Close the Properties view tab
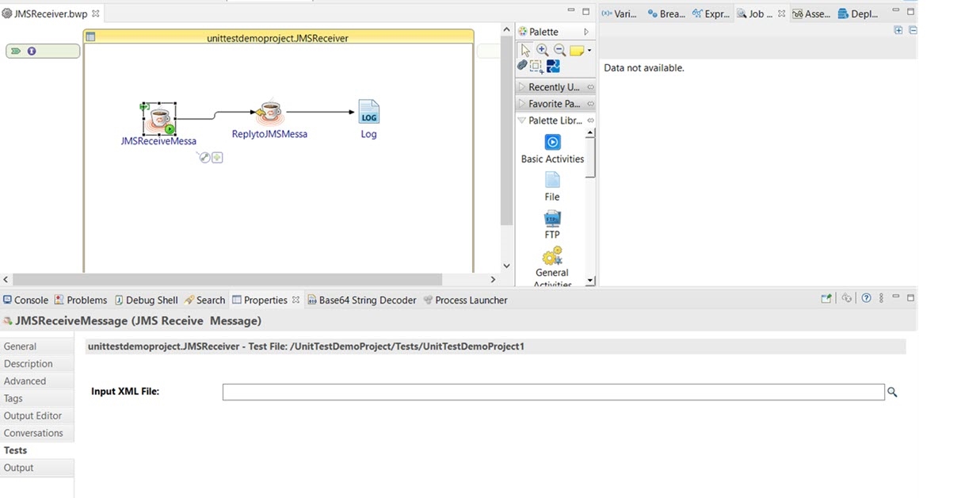 pos(296,300)
